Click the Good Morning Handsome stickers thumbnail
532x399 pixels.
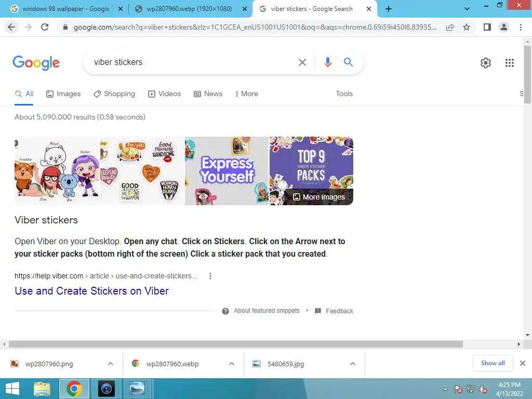coord(142,170)
